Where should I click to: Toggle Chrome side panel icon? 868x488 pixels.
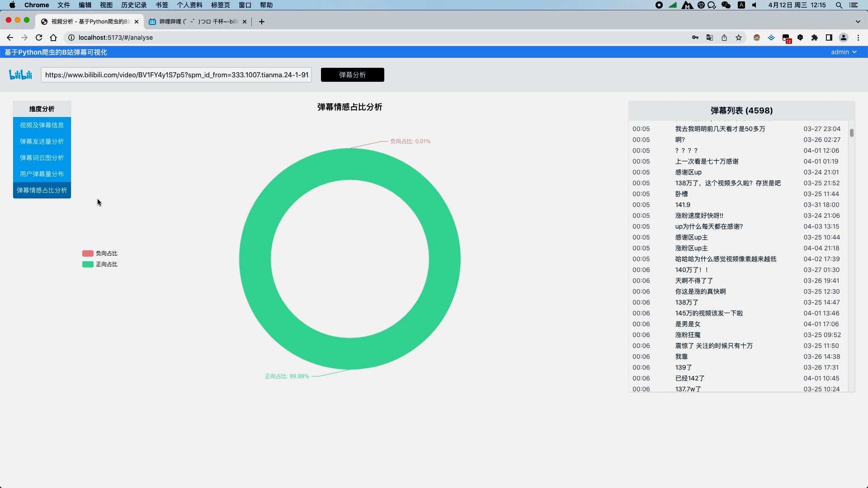[x=829, y=38]
